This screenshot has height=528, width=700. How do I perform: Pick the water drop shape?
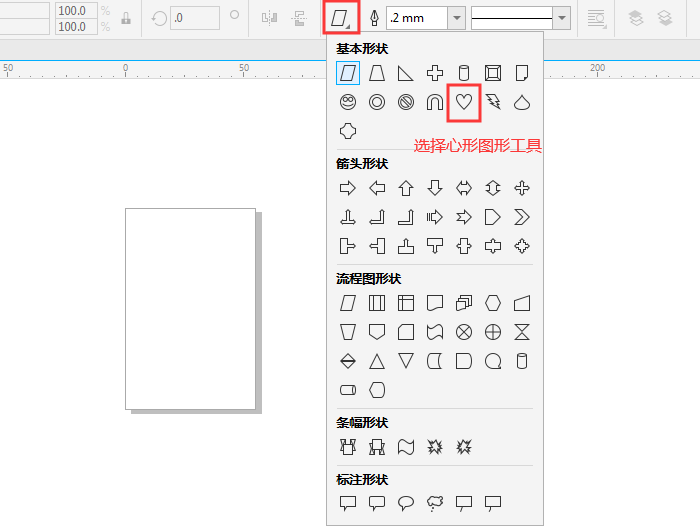point(522,102)
